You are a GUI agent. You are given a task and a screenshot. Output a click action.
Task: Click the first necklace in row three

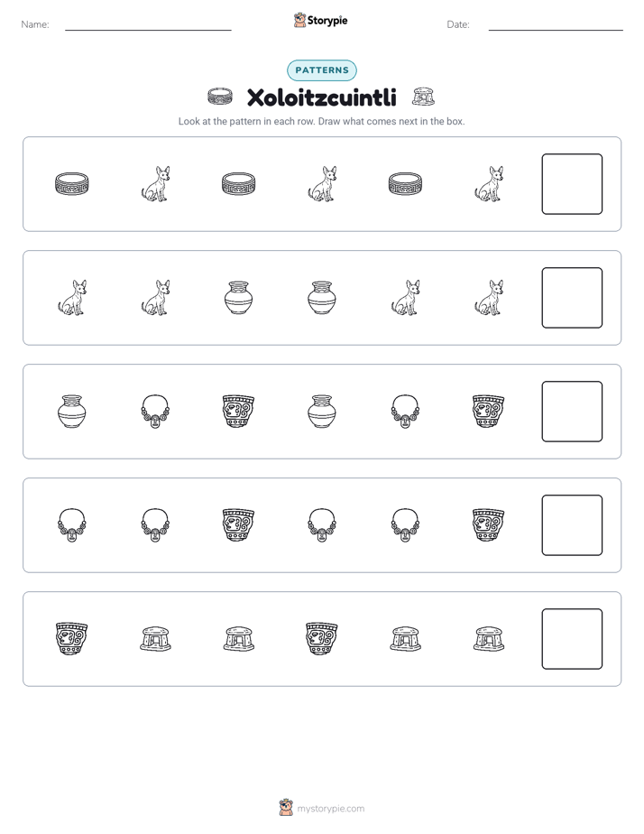coord(155,412)
